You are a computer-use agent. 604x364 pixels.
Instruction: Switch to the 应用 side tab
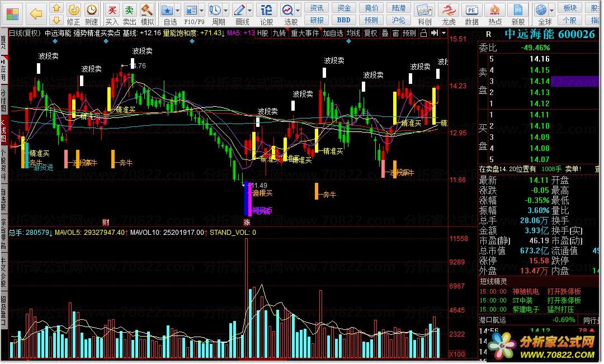point(3,69)
